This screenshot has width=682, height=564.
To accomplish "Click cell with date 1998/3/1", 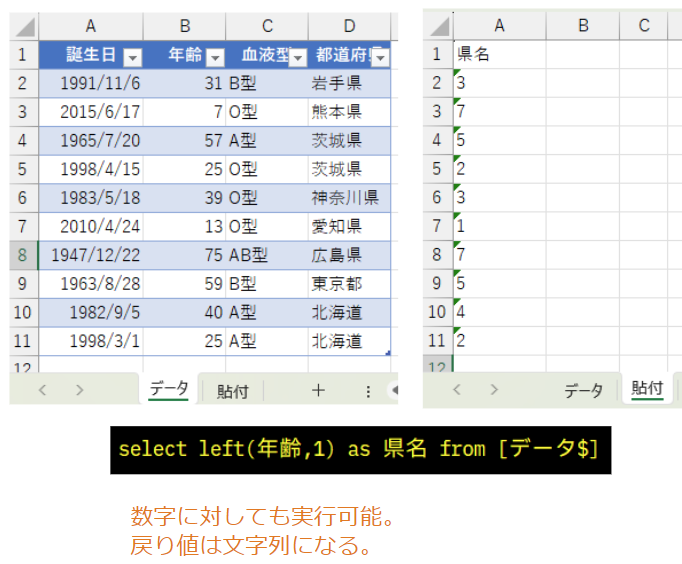I will click(x=91, y=341).
